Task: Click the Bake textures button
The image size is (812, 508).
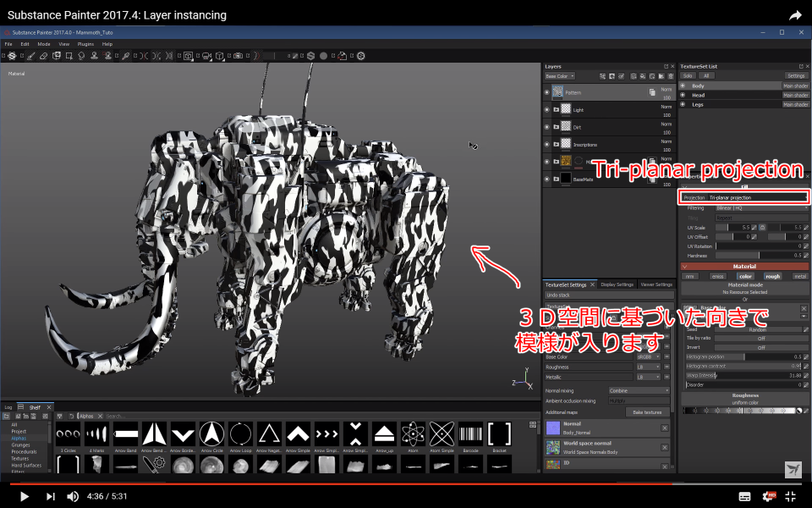Action: tap(647, 412)
